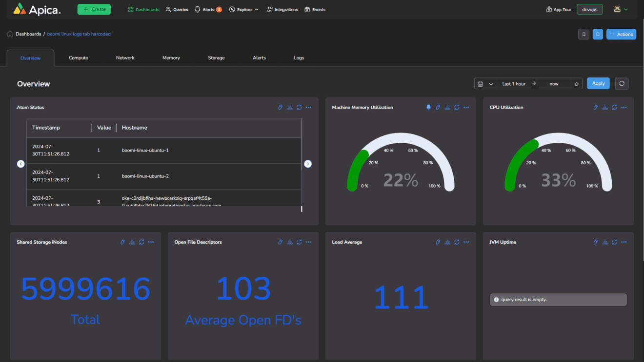Star the current time range as favorite
644x362 pixels.
576,83
